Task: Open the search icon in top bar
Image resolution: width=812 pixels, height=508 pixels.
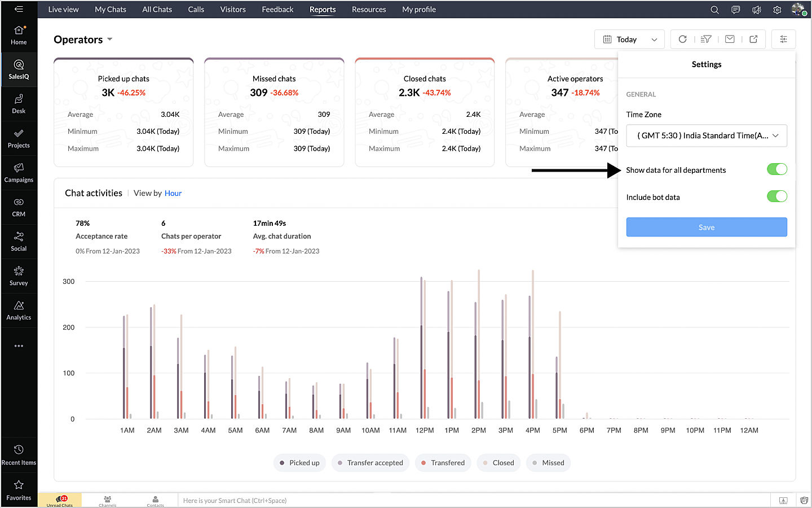Action: click(x=714, y=10)
